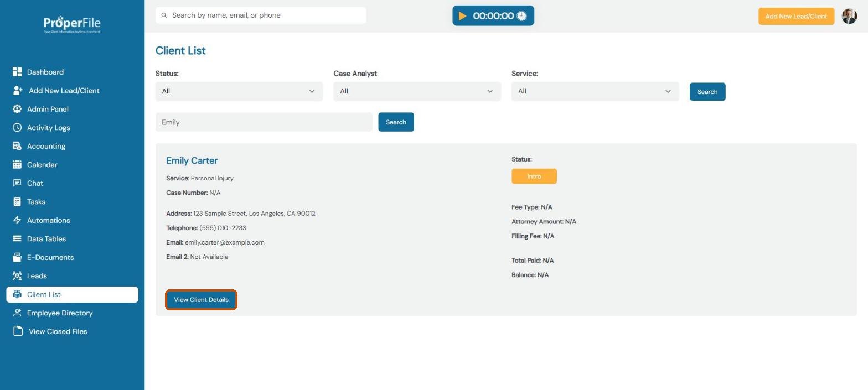Click the Calendar icon in sidebar
Screen dimensions: 868x390
[17, 164]
